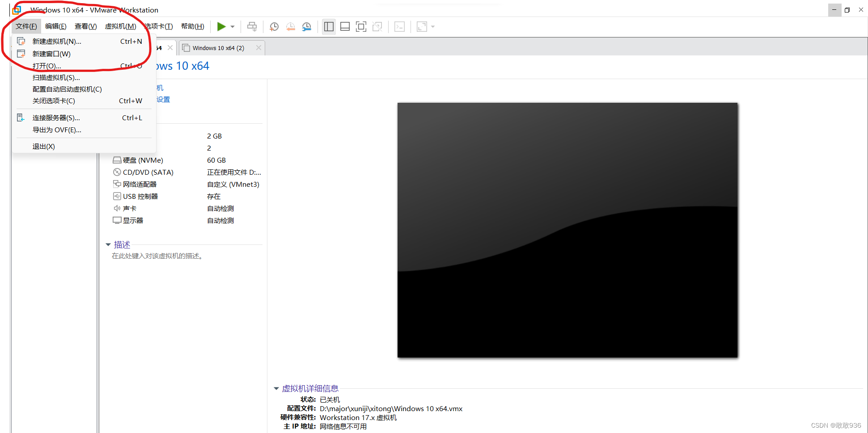Screen dimensions: 868x433
Task: Click the display monitor icon
Action: click(x=117, y=220)
